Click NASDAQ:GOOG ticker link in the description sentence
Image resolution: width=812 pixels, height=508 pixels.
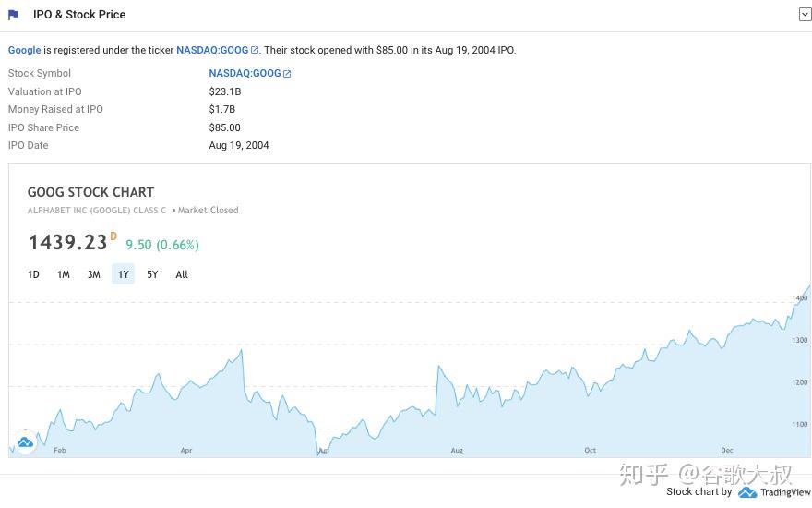[212, 50]
